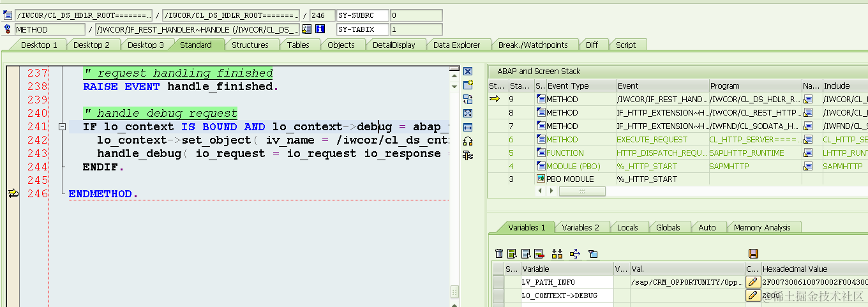The image size is (868, 307).
Task: Open the Tables tab
Action: (298, 45)
